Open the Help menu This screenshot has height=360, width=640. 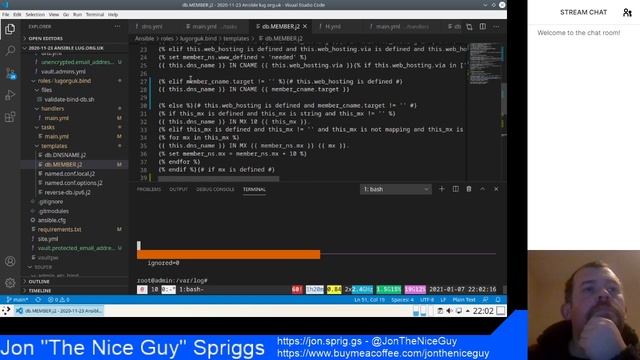113,14
